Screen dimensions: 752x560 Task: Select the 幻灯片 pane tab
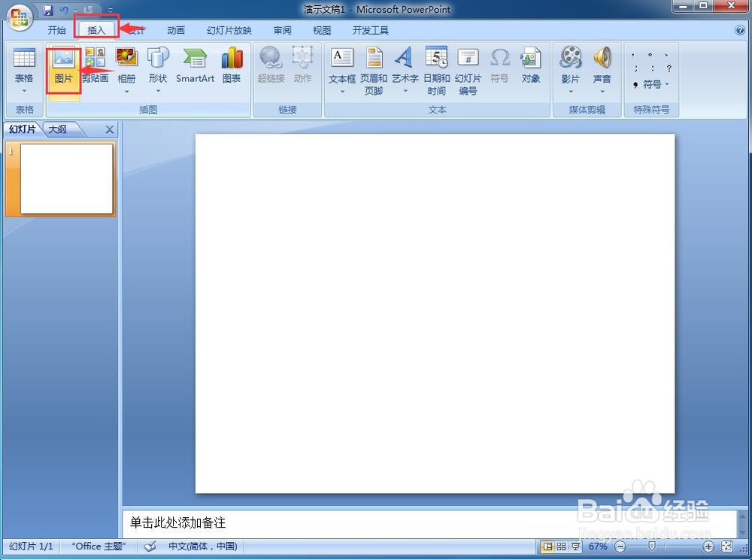(x=23, y=129)
